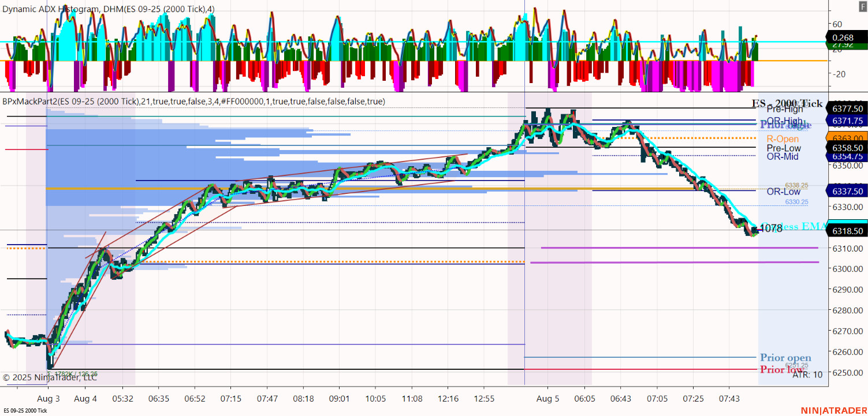Click the 06:35 time label
This screenshot has width=868, height=416.
coord(159,399)
